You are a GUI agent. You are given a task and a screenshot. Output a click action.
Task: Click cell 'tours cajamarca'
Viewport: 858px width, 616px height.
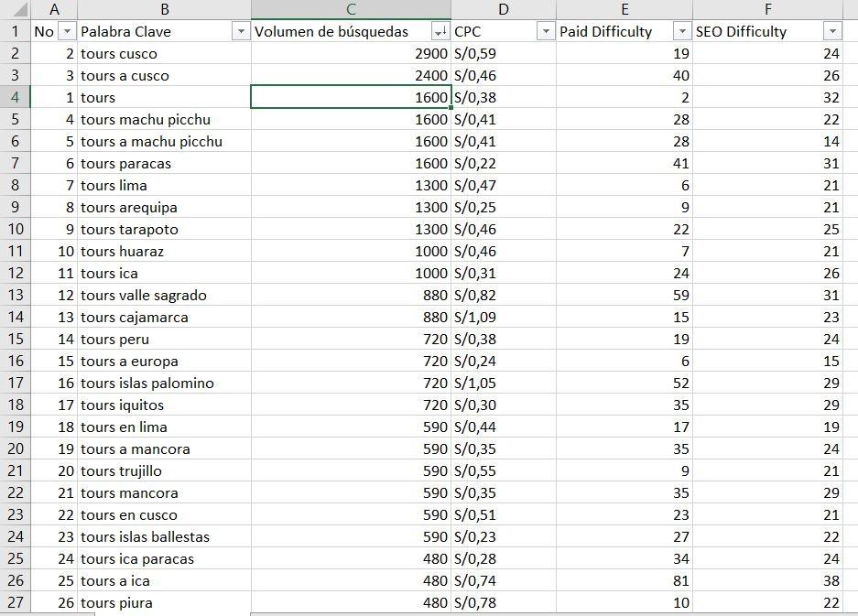pos(164,317)
